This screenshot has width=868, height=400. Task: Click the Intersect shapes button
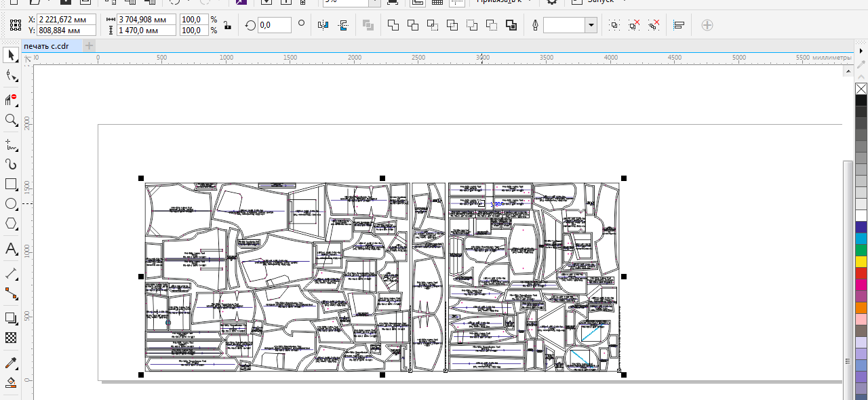click(x=433, y=26)
